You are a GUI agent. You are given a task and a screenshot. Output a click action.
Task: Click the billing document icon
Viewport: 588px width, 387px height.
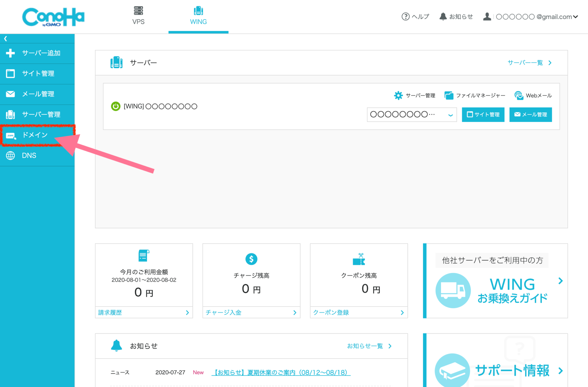click(x=144, y=256)
